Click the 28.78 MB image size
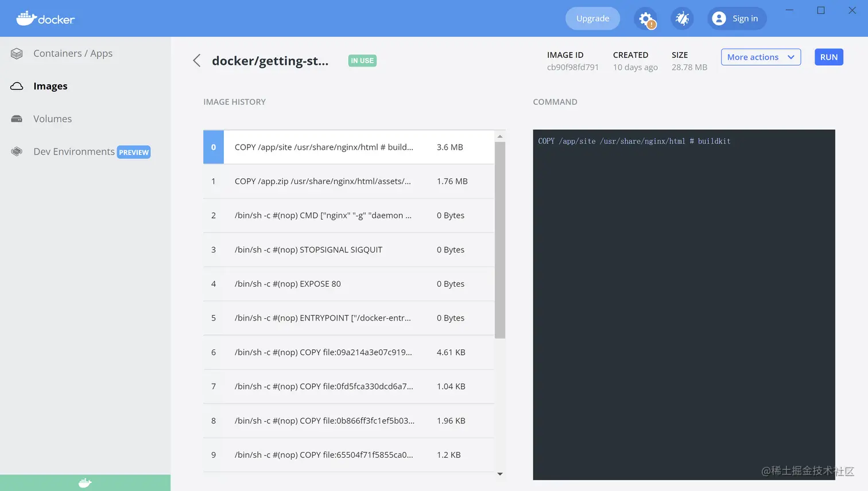868x491 pixels. 689,67
